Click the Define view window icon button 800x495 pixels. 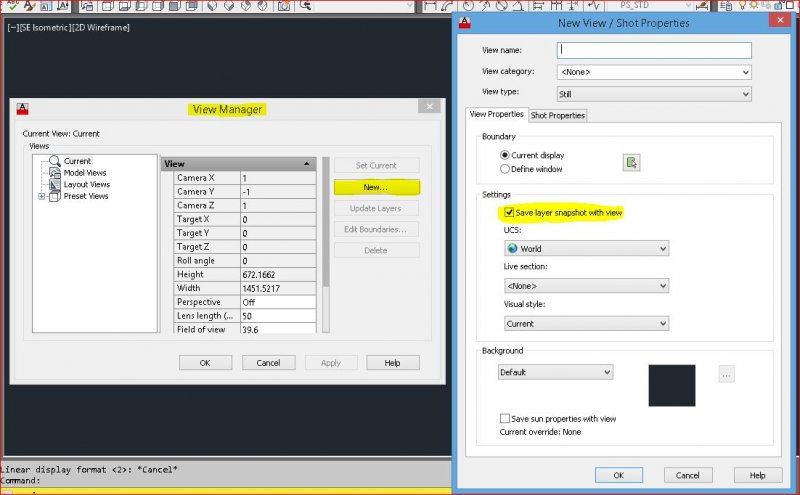(631, 162)
